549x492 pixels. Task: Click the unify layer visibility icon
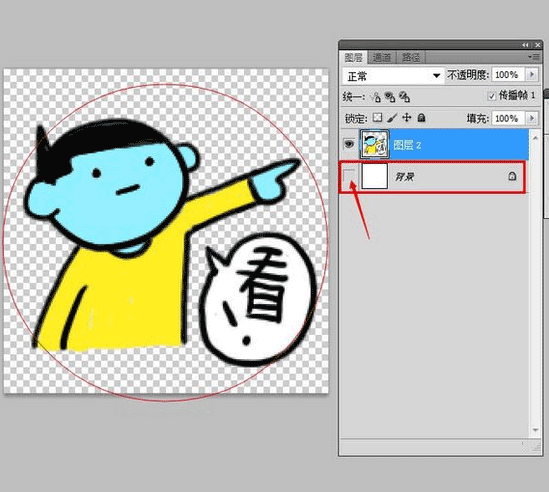coord(390,97)
